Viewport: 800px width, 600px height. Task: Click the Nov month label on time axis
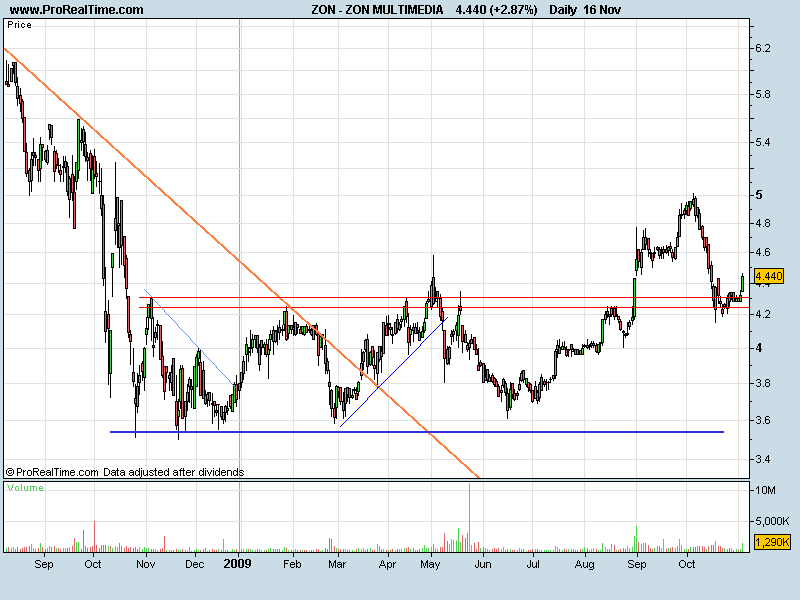click(146, 564)
